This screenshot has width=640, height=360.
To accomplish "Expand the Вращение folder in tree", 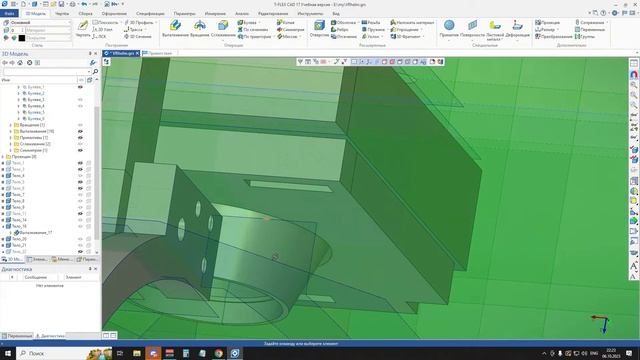I will point(11,125).
